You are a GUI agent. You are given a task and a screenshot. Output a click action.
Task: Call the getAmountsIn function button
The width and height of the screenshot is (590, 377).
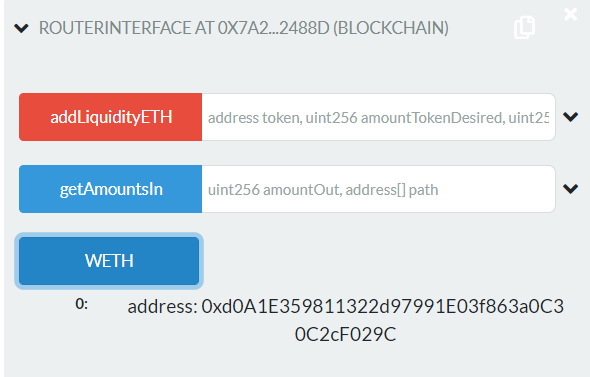tap(111, 189)
